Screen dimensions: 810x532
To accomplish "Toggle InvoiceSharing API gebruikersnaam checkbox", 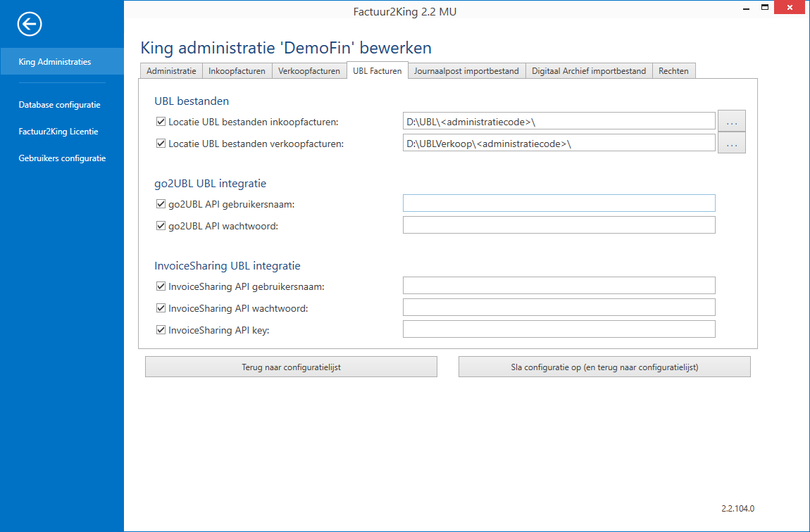I will click(161, 286).
